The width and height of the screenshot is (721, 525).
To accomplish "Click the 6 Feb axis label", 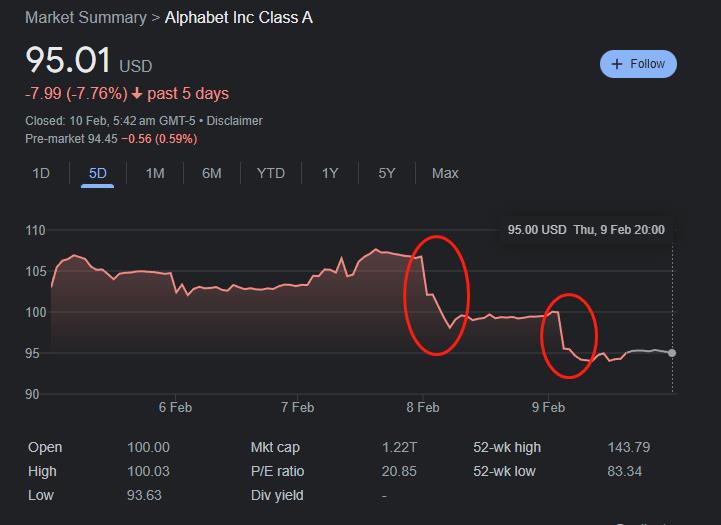I will (x=175, y=407).
